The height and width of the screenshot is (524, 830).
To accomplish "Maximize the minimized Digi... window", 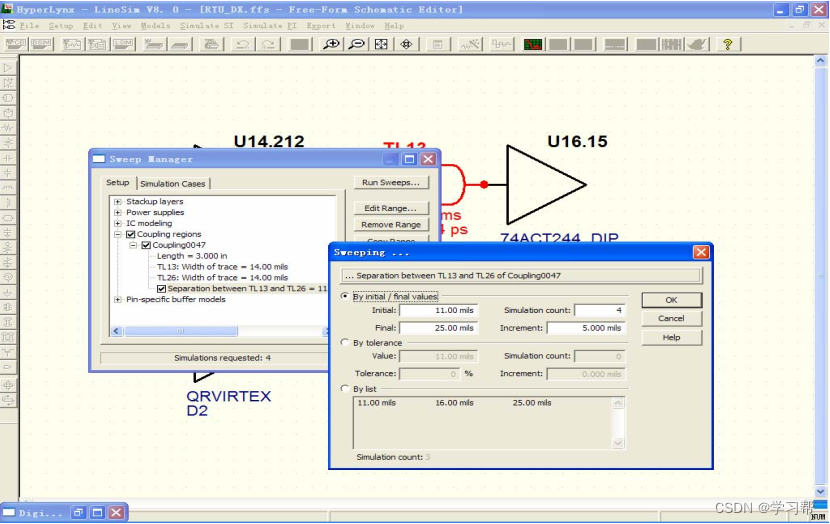I will pyautogui.click(x=97, y=512).
